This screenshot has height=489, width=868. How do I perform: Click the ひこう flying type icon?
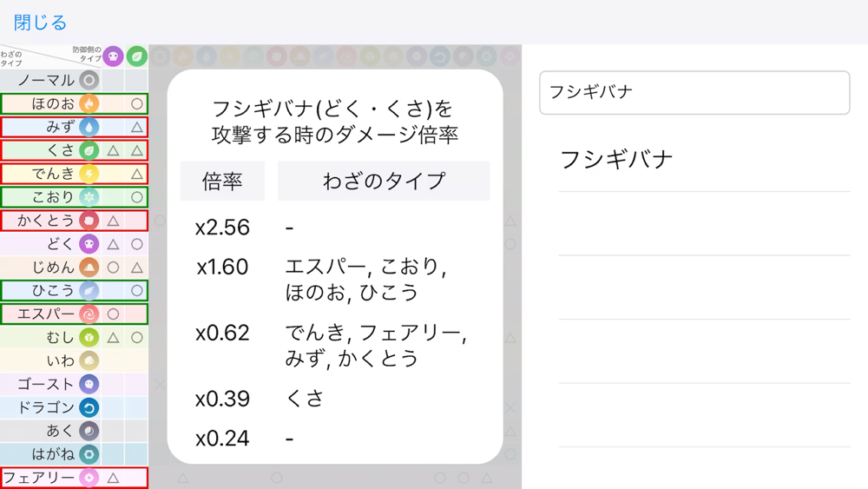click(x=89, y=290)
